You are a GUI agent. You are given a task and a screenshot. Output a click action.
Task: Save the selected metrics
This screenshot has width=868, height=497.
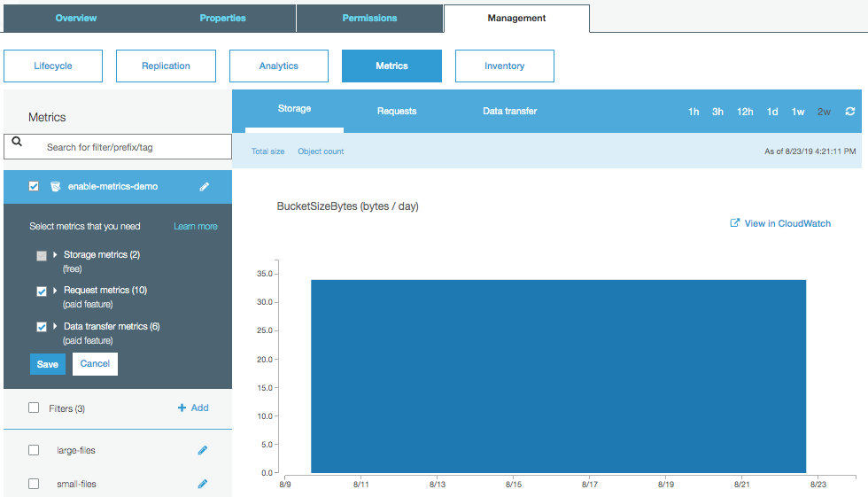coord(48,364)
